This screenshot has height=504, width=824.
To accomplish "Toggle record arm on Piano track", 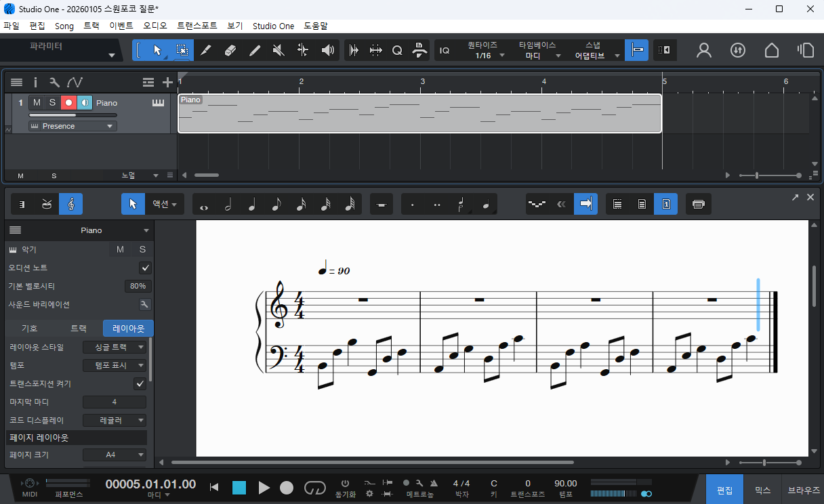I will click(68, 102).
